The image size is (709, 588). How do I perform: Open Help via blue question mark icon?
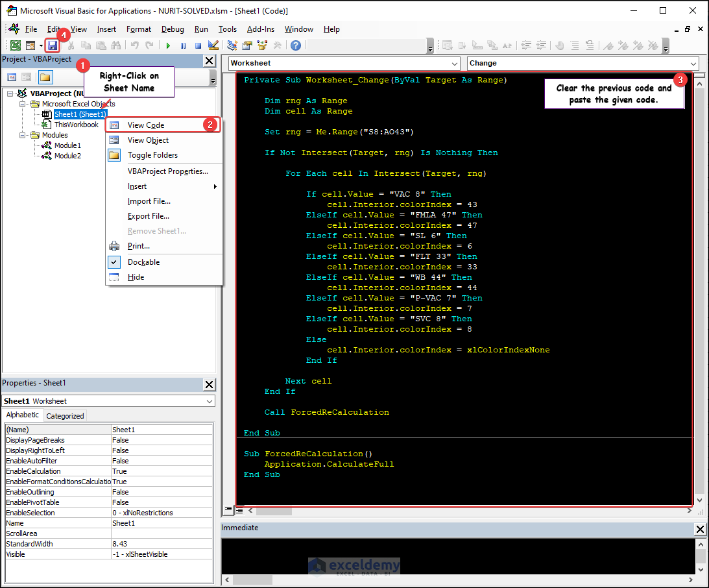(296, 45)
